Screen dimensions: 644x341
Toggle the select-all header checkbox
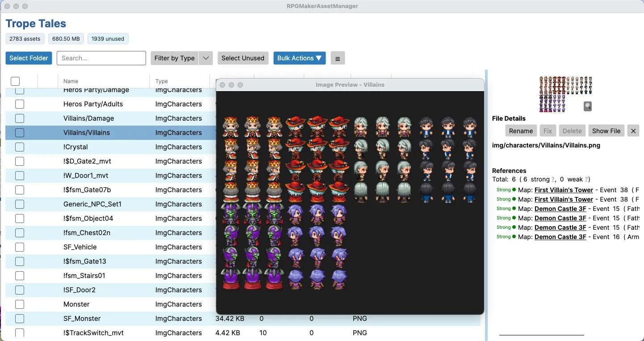pyautogui.click(x=15, y=81)
